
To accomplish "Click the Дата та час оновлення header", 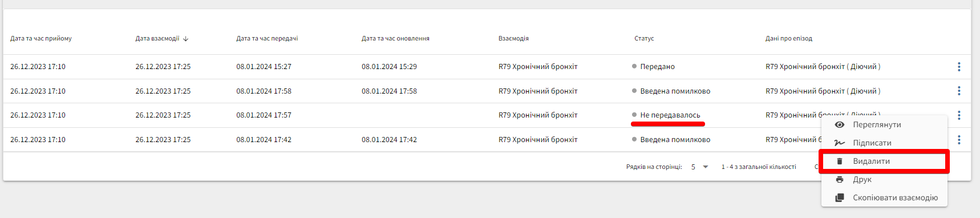I will (x=395, y=38).
